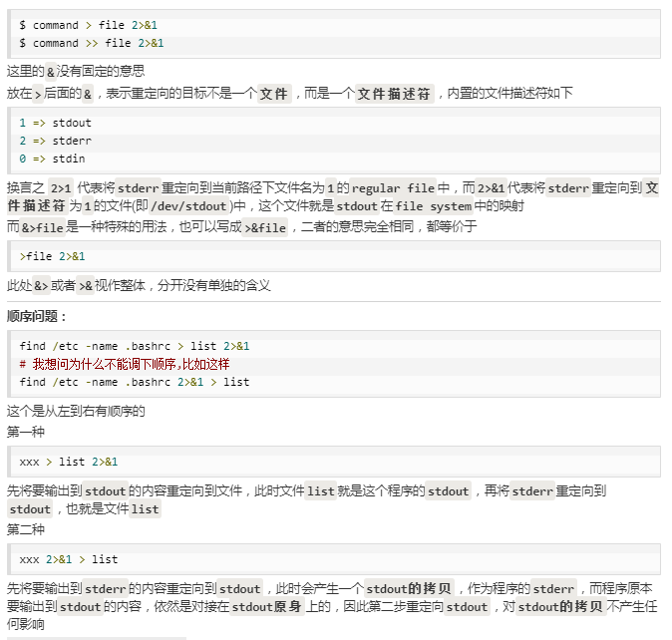Screen dimensions: 672x640
Task: Click the code line "0 => stdin"
Action: [52, 159]
